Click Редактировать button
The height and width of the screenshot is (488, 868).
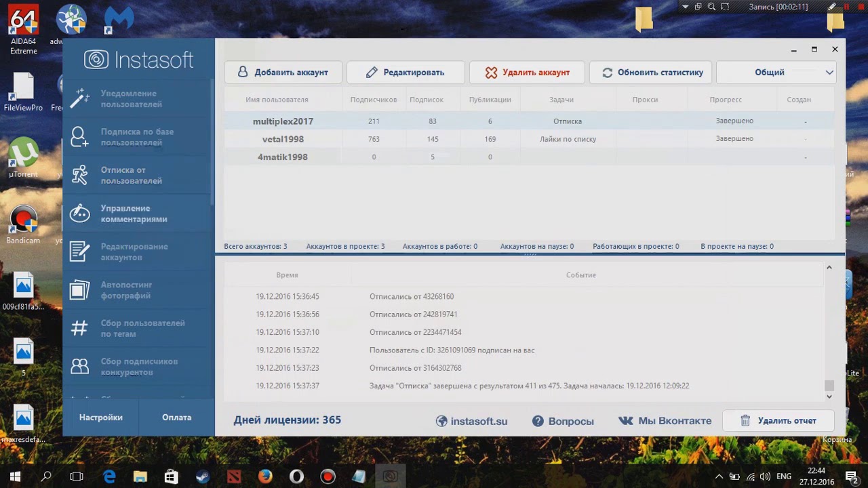coord(406,73)
